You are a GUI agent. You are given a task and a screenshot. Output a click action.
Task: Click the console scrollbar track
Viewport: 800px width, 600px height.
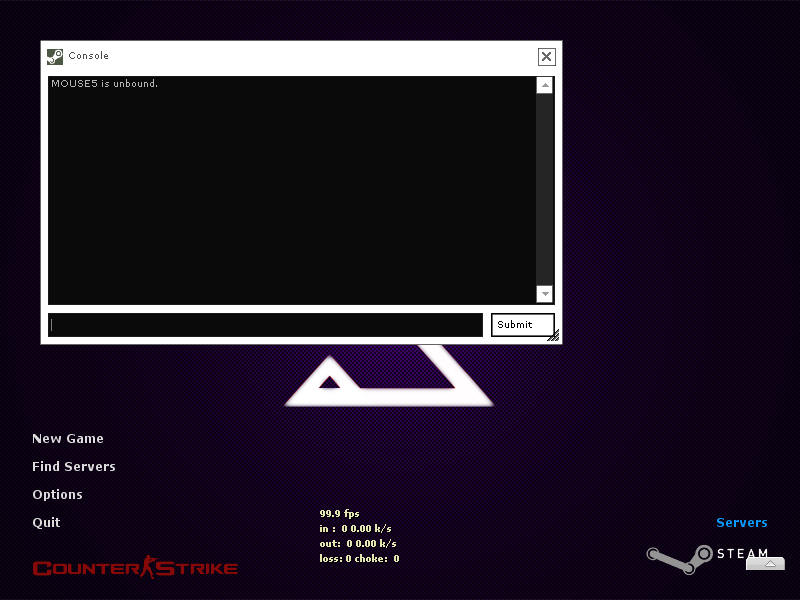(545, 189)
